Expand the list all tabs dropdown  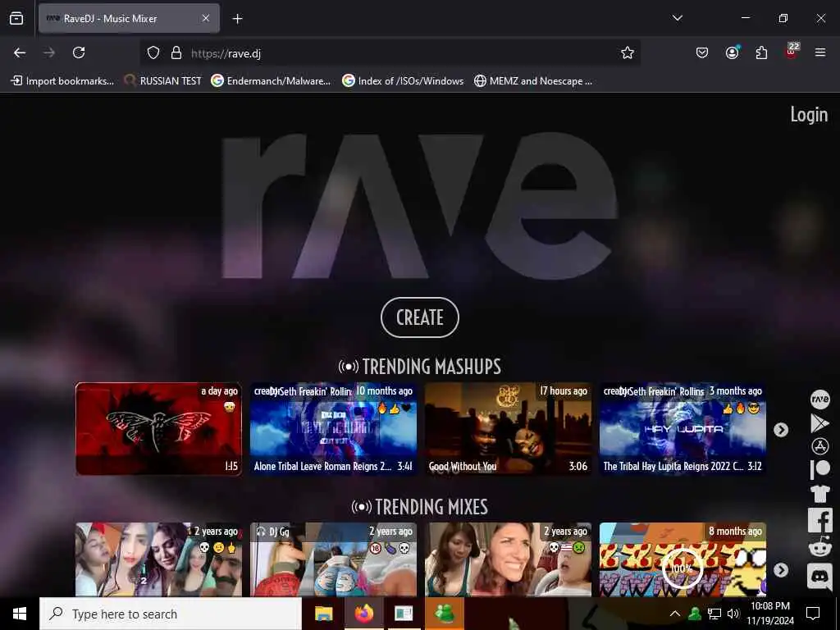coord(677,18)
